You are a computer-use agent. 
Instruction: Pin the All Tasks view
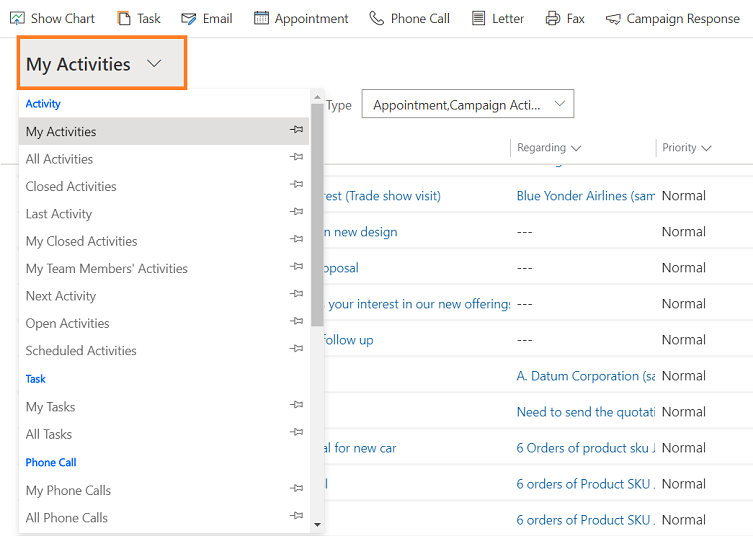296,432
